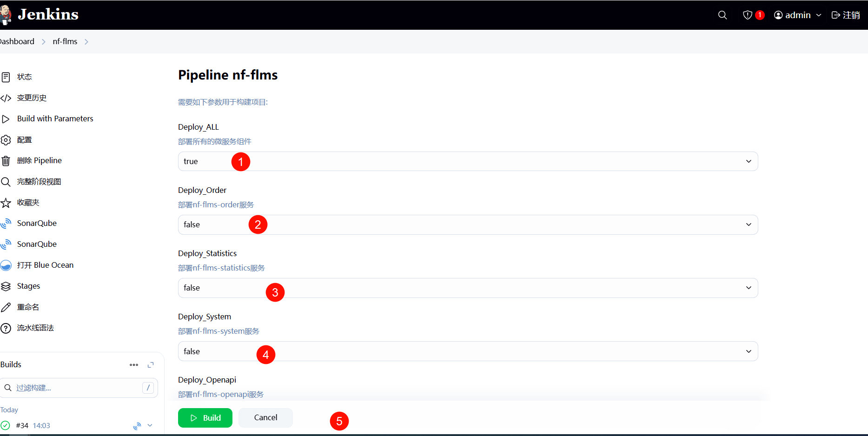Click the star 收藏夹 icon
This screenshot has width=868, height=436.
(x=6, y=203)
